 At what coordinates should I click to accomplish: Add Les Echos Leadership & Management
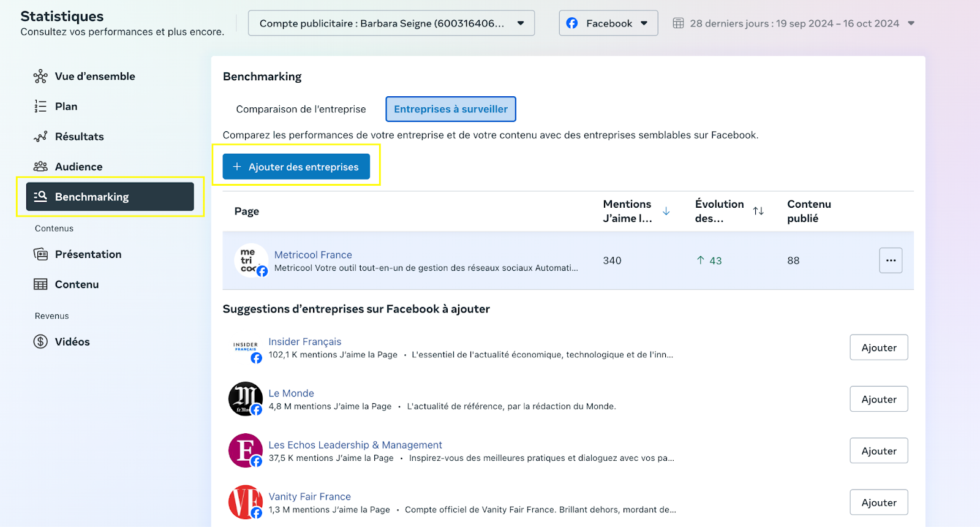coord(879,450)
